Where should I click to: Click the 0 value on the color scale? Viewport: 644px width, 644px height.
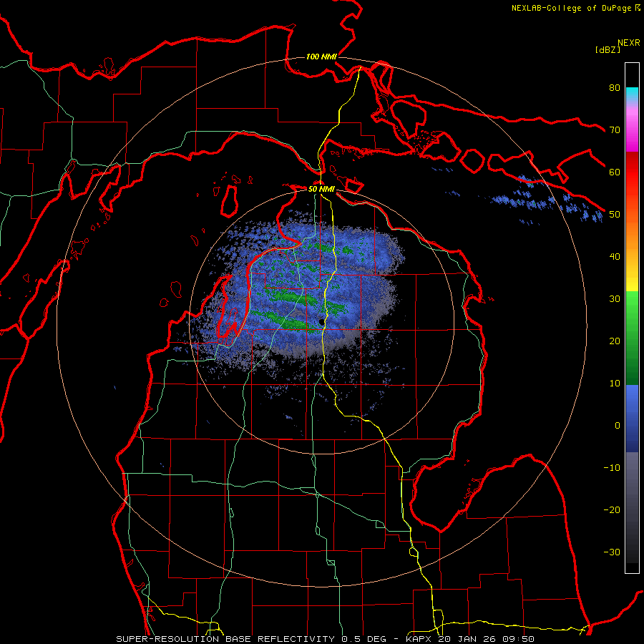(618, 426)
